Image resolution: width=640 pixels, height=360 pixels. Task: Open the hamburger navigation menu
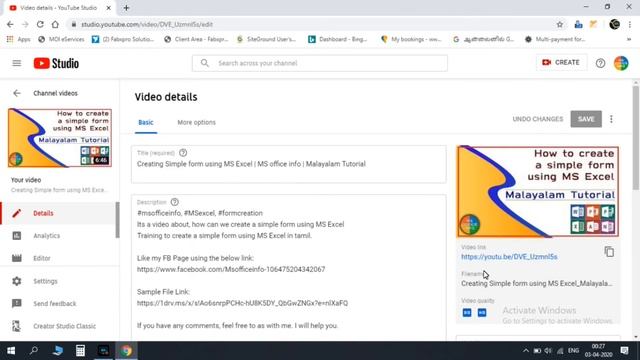[x=17, y=63]
